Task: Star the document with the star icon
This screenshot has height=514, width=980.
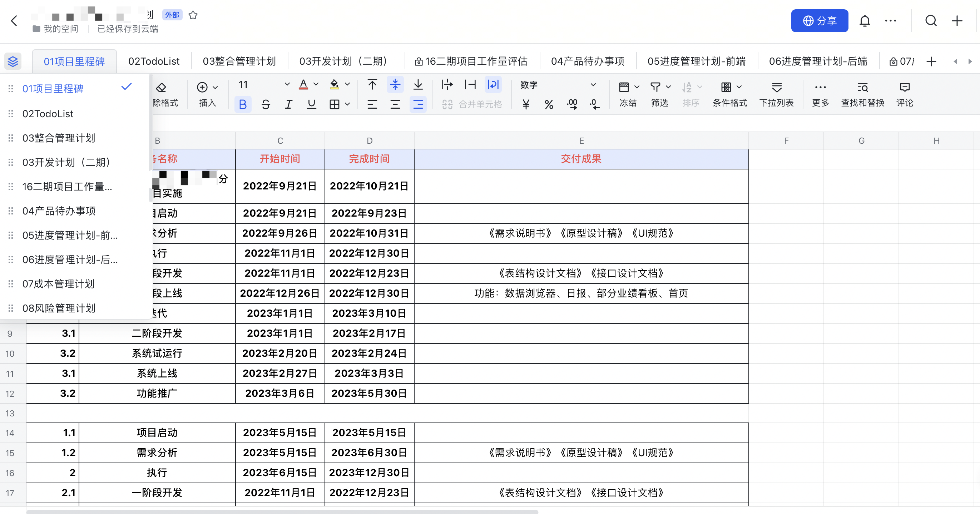Action: click(x=193, y=15)
